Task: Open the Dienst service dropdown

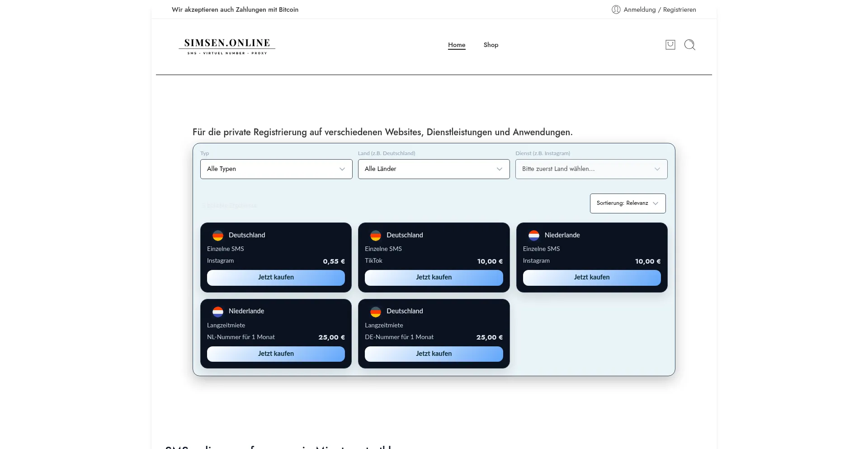Action: [591, 169]
